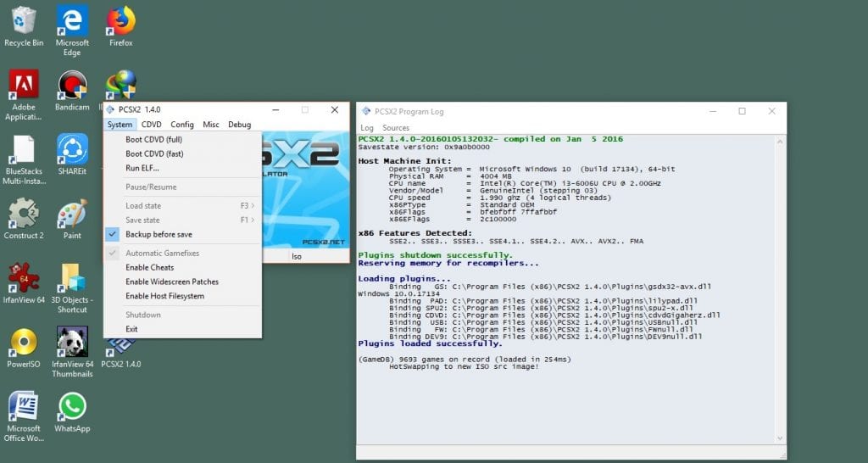Select the PowerISO desktop icon
868x463 pixels.
pyautogui.click(x=23, y=348)
